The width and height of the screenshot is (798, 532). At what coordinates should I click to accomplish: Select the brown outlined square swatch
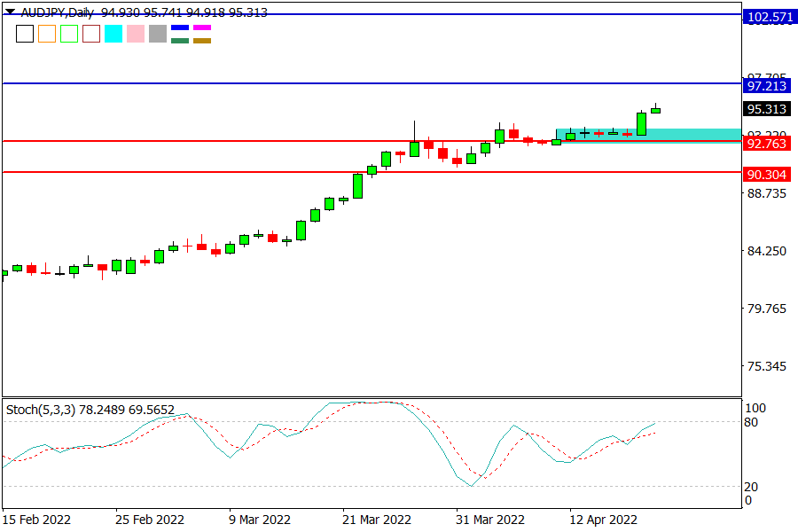[91, 34]
